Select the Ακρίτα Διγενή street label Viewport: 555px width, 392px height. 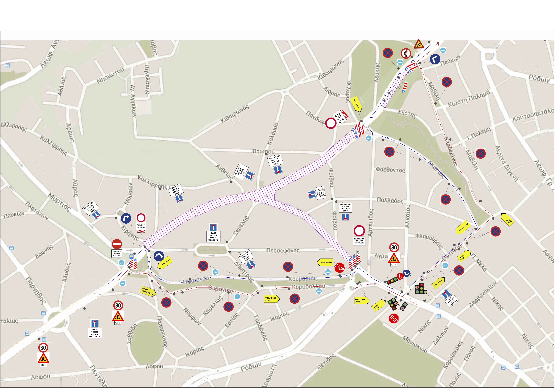point(507,164)
